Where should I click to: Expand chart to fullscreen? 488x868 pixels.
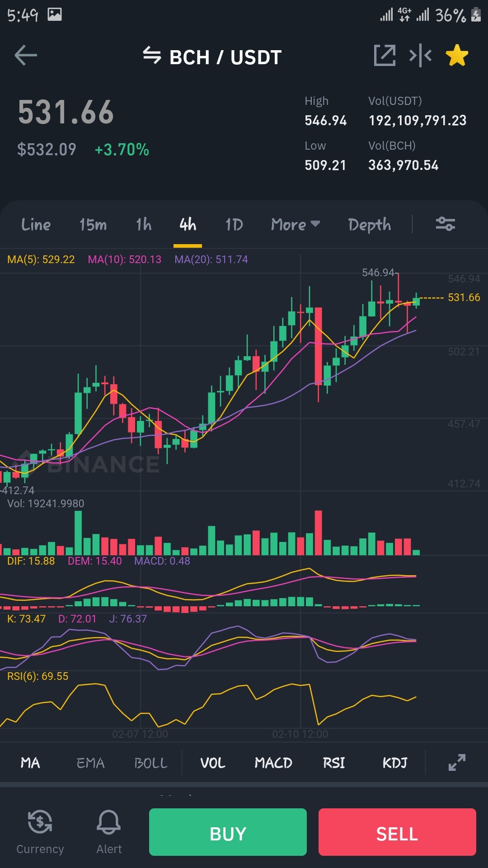(457, 763)
